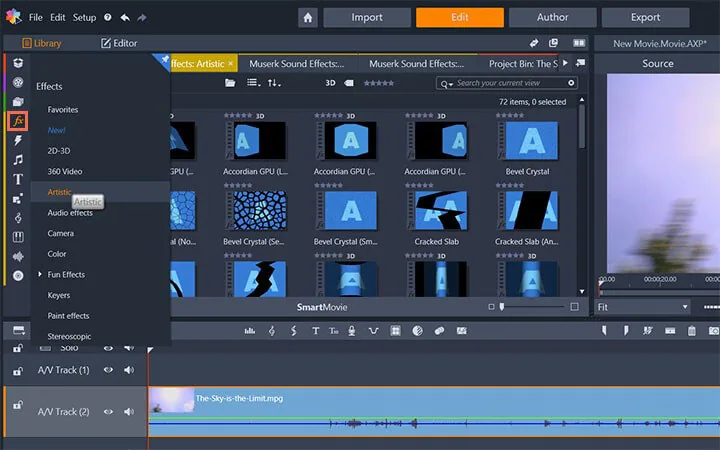Toggle the 3D filter in library toolbar
The image size is (720, 450).
330,83
